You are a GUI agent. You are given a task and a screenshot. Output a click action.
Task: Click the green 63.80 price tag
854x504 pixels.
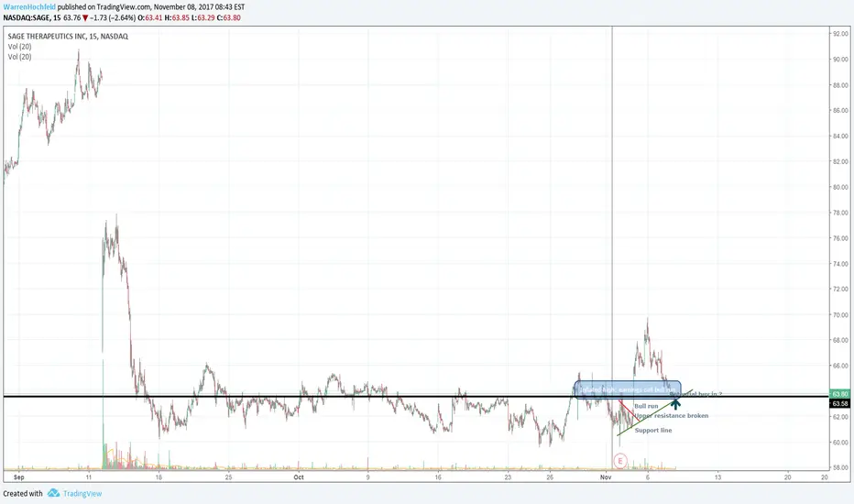(840, 394)
